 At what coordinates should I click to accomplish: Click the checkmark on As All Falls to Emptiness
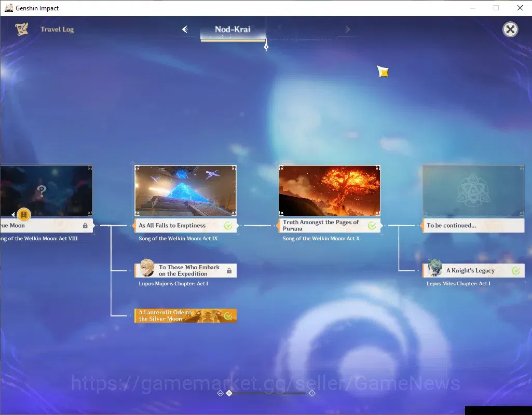[228, 226]
